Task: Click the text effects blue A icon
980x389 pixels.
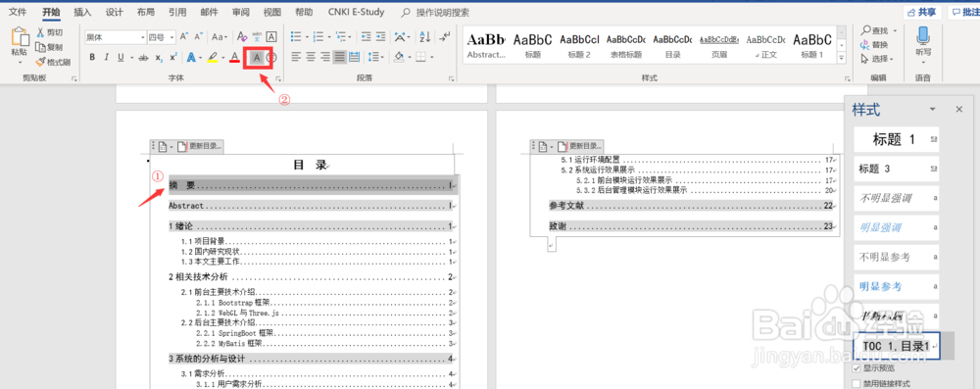Action: tap(191, 58)
